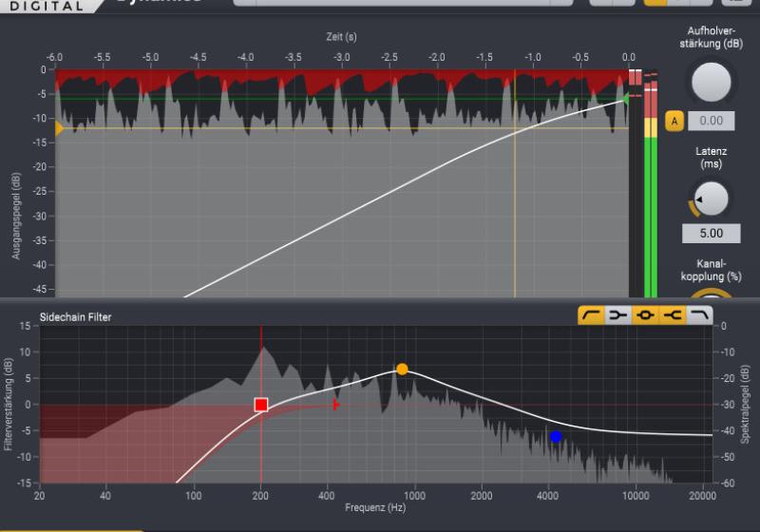This screenshot has height=532, width=760.
Task: Click the red slope handle near 400 Hz
Action: coord(335,405)
